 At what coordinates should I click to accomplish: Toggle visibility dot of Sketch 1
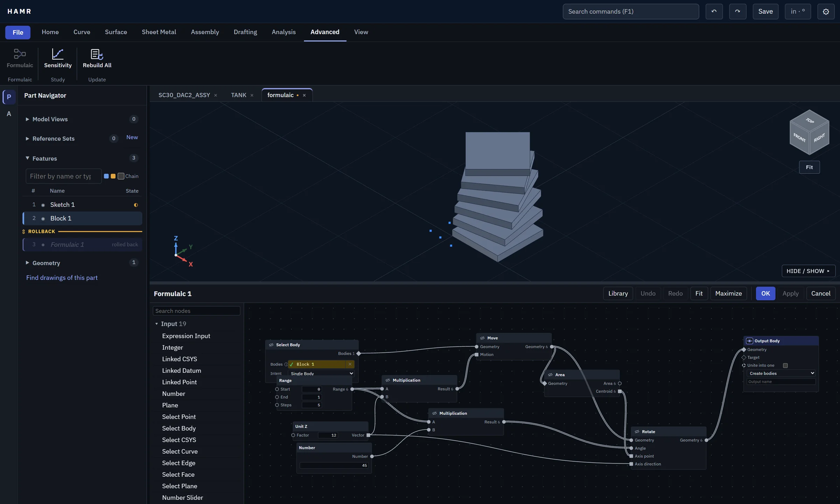(43, 205)
